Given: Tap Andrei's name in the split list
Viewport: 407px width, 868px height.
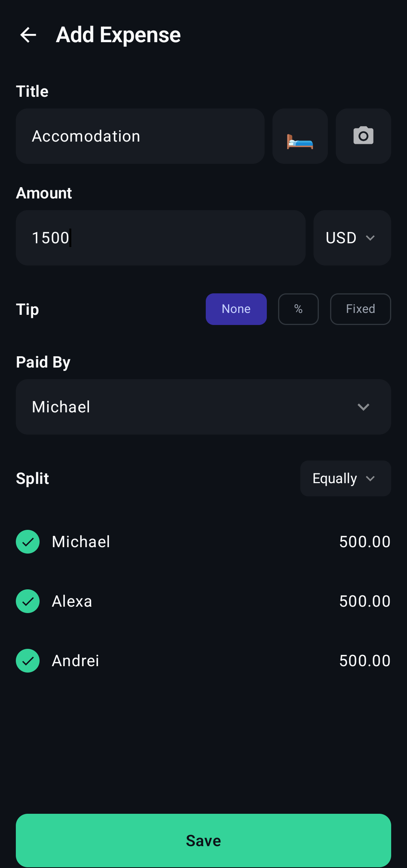Looking at the screenshot, I should 75,661.
